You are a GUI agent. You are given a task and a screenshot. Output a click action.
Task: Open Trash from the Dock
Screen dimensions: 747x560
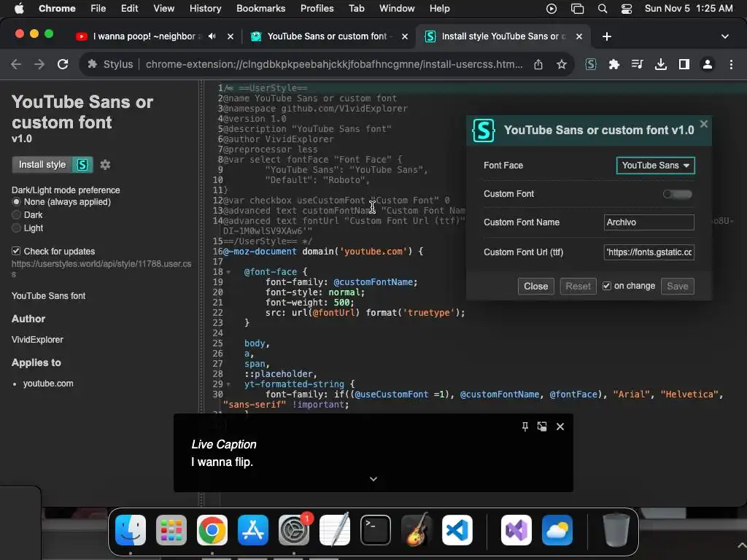[616, 530]
